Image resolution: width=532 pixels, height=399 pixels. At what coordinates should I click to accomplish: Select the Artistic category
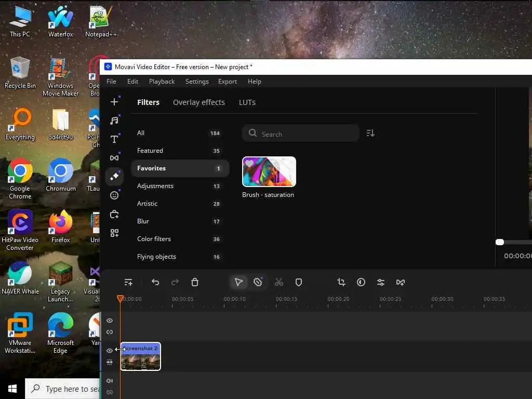coord(180,204)
